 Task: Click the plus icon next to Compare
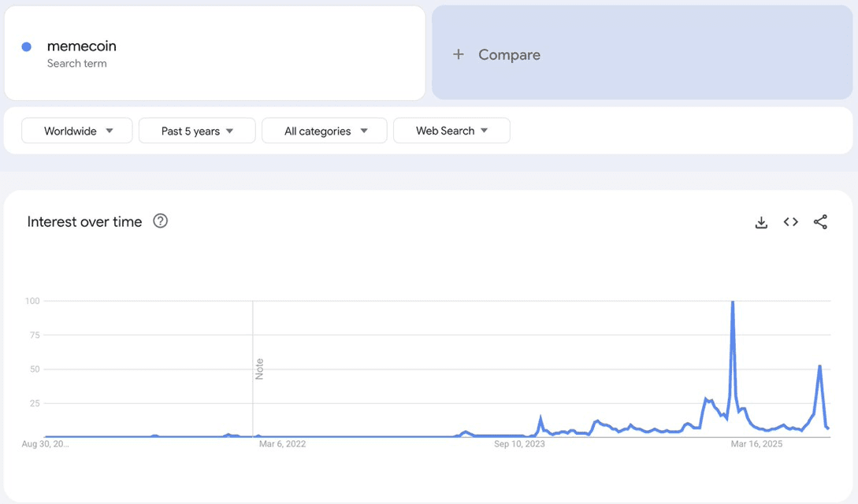coord(459,54)
